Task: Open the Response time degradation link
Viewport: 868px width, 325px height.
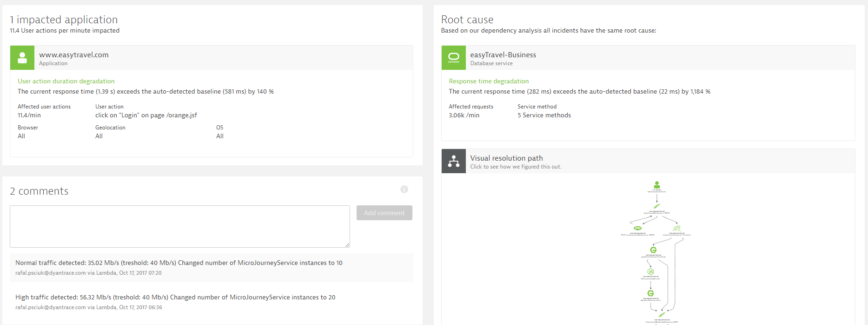Action: tap(489, 81)
